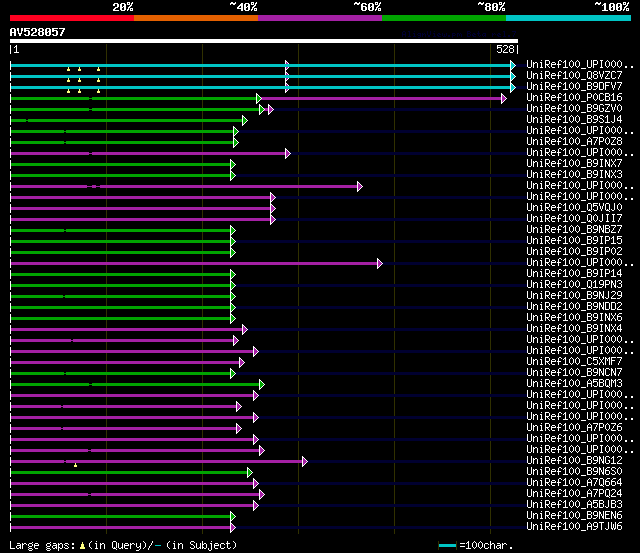This screenshot has height=553, width=640.
Task: Click the green arrowhead in the P0CB16 row
Action: point(258,98)
